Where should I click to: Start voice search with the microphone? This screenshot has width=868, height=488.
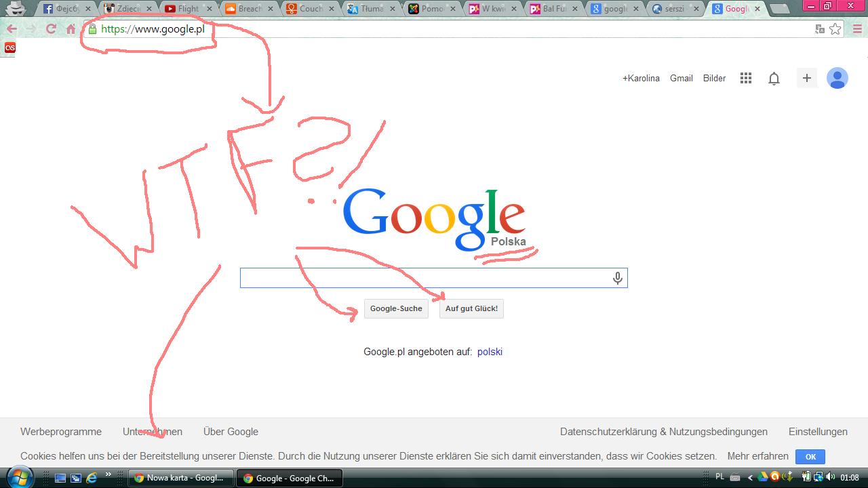(617, 278)
